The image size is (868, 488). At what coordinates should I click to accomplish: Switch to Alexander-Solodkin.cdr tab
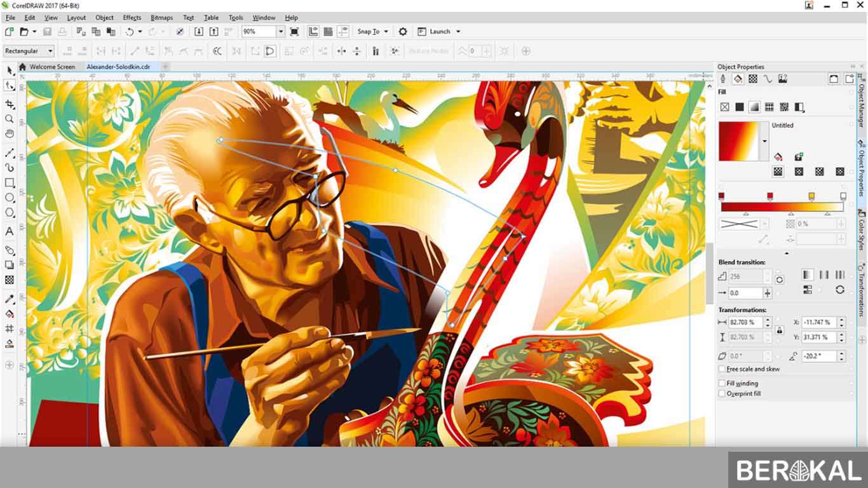(118, 67)
